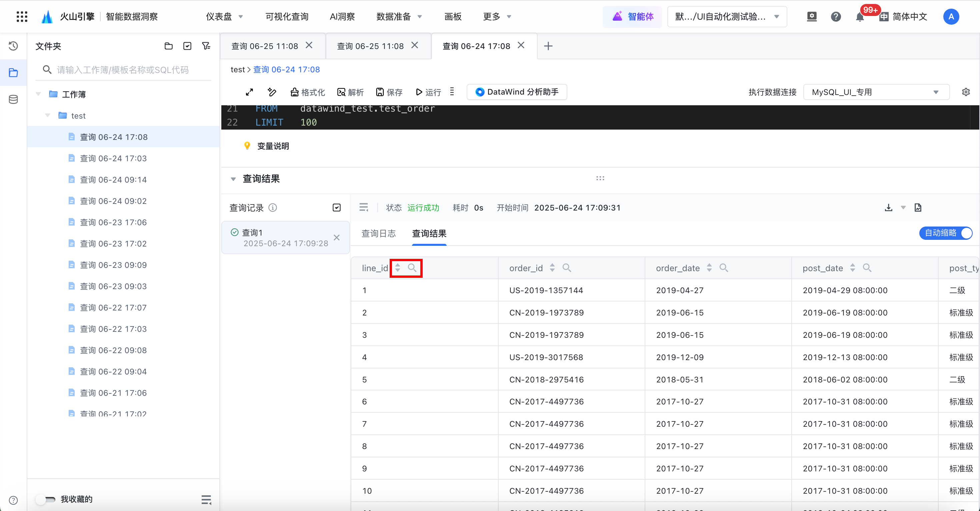Viewport: 980px width, 511px height.
Task: Open the 数据准备 dropdown menu
Action: point(399,16)
